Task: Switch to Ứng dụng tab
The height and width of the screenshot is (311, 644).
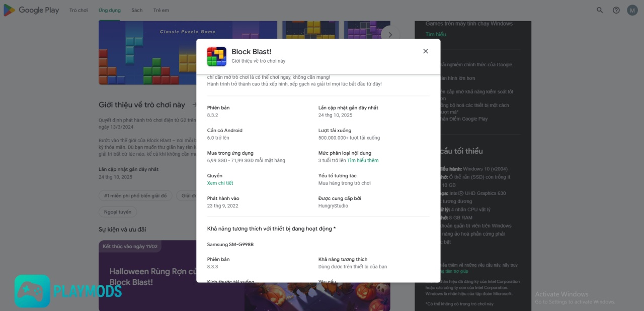Action: click(x=110, y=10)
